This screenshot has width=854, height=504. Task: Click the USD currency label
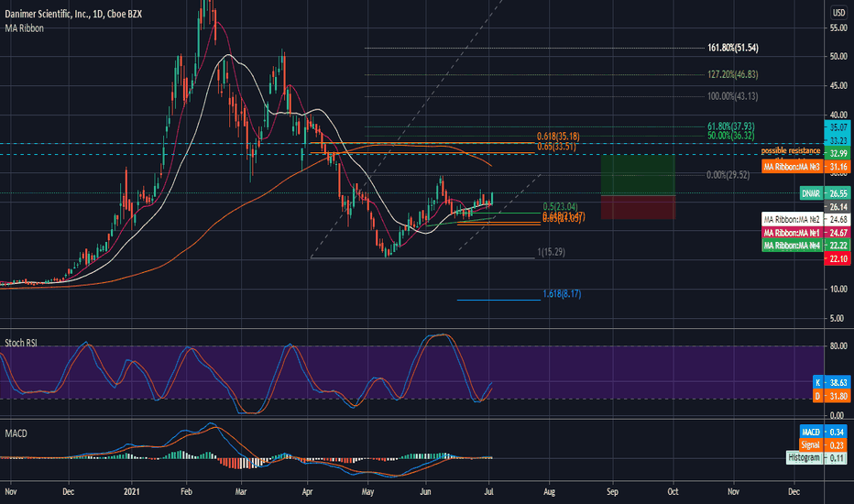point(838,13)
